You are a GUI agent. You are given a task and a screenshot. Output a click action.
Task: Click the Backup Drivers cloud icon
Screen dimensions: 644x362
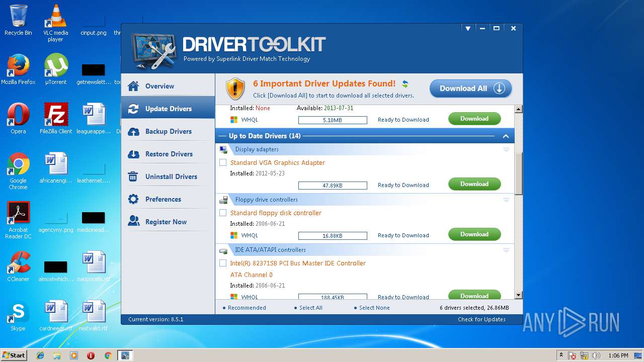point(133,131)
